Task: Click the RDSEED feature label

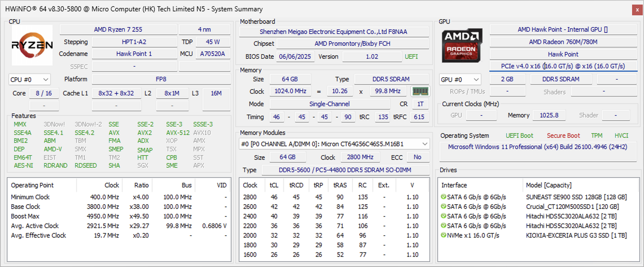Action: (x=86, y=165)
